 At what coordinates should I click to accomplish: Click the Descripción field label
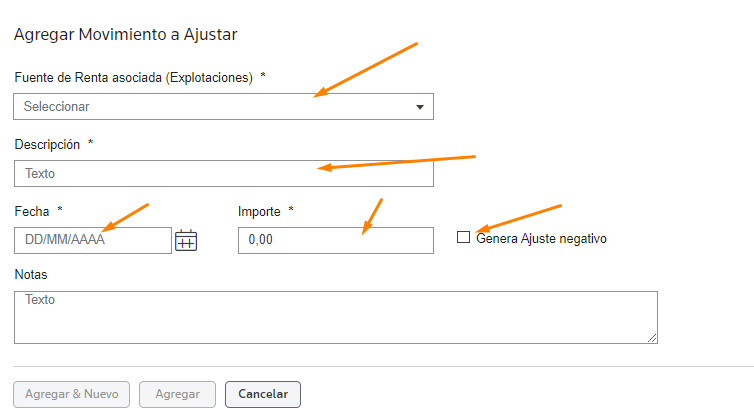click(x=47, y=144)
